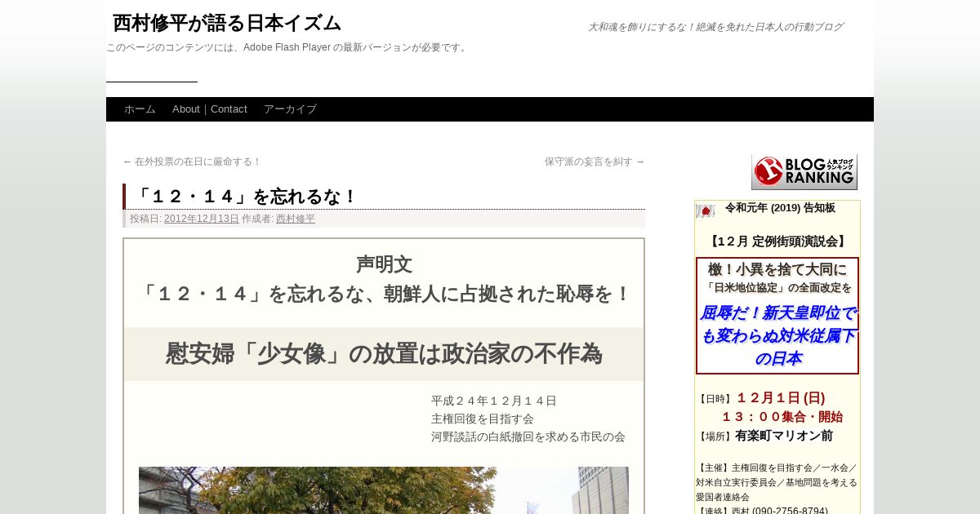Click the Blog Ranking banner icon
The image size is (980, 514).
[x=804, y=171]
